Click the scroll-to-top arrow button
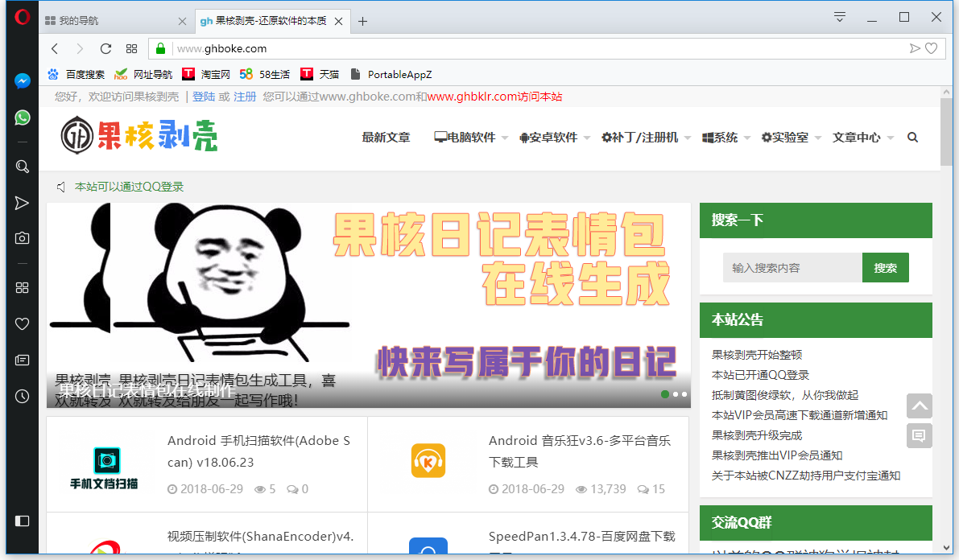 [919, 406]
